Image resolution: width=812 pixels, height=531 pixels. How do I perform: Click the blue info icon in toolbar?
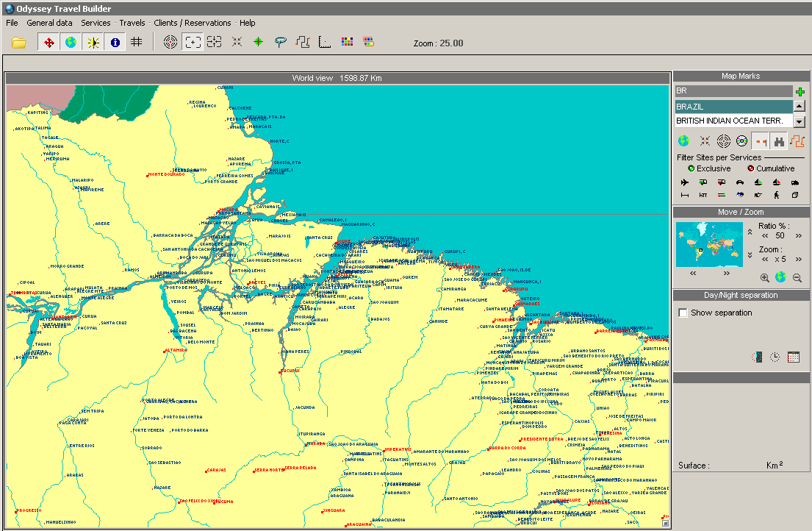coord(115,43)
